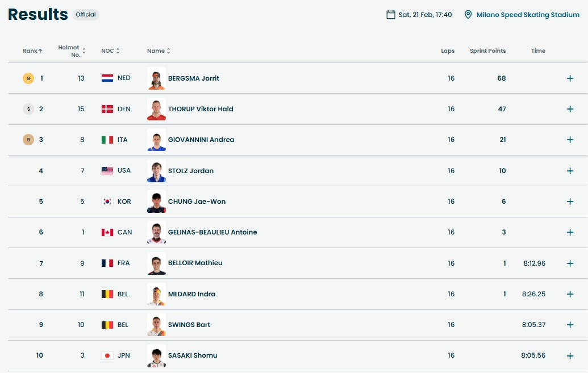Sort results by Helmet No. column
588x373 pixels.
pos(72,51)
